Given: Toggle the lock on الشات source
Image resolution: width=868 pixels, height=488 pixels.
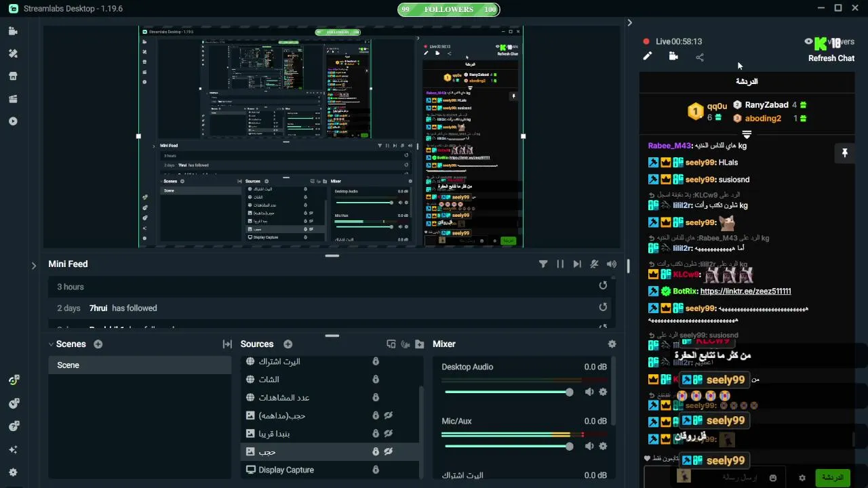Looking at the screenshot, I should point(376,380).
